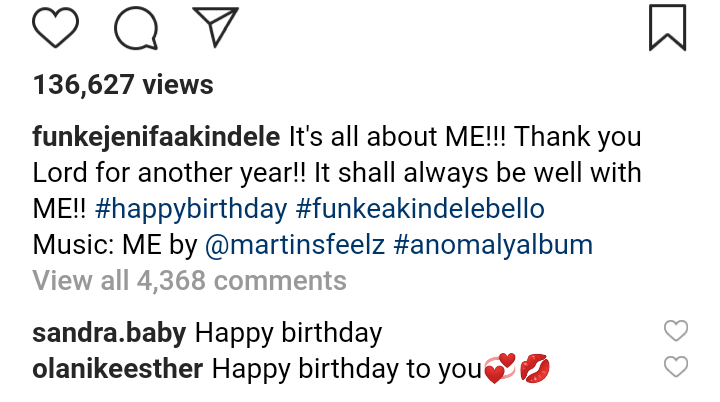Like olanikeesther's comment

coord(676,367)
